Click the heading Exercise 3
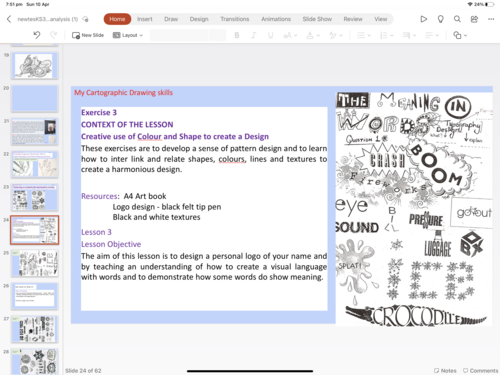This screenshot has height=375, width=500. coord(99,112)
